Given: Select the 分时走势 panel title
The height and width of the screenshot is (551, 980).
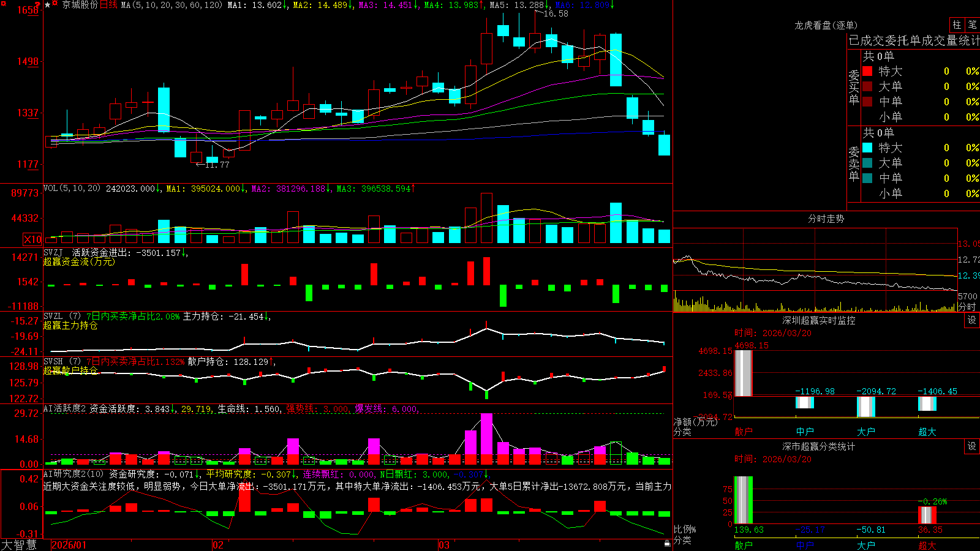Looking at the screenshot, I should [826, 219].
